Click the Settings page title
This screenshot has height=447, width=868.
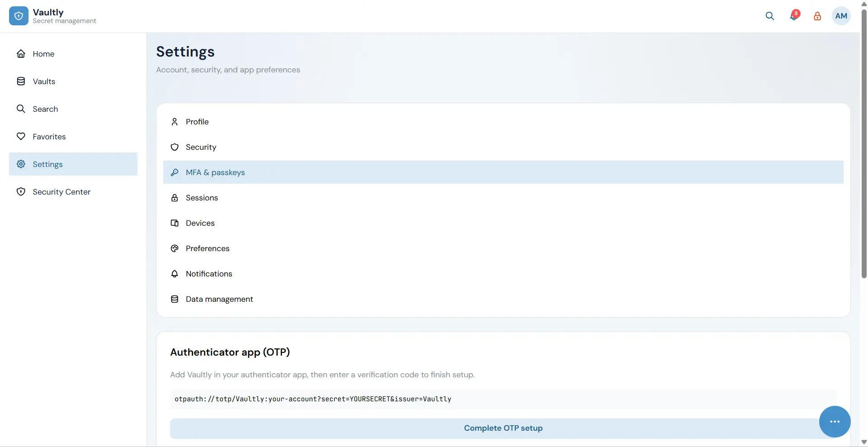[x=185, y=52]
